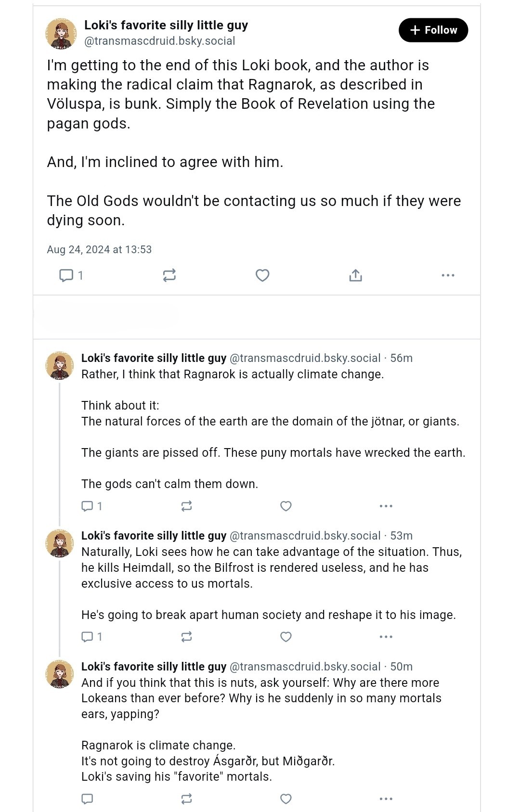Reply to the climate change post
Viewport: 520px width, 812px height.
[92, 506]
